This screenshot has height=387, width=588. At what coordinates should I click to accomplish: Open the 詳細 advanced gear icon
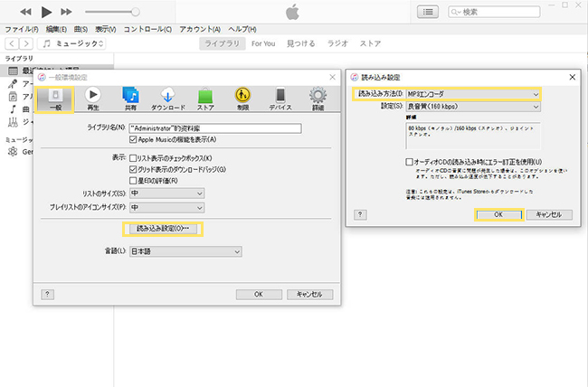tap(318, 99)
